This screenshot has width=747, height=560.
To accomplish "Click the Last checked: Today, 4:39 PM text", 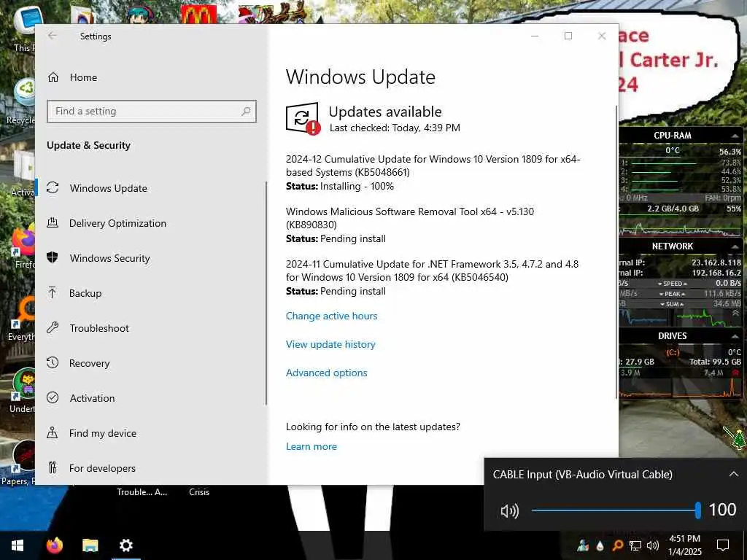I will 395,128.
